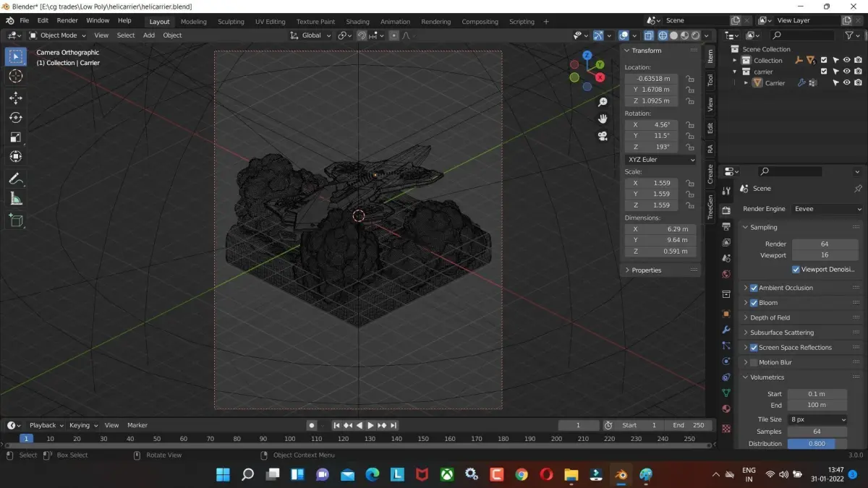
Task: Switch to rendered viewport shading
Action: [x=696, y=35]
